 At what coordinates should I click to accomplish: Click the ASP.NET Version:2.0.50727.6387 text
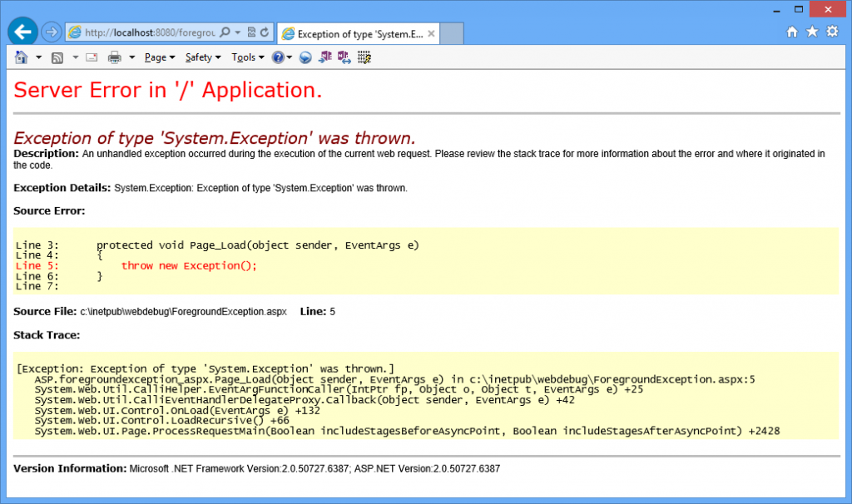coord(427,469)
